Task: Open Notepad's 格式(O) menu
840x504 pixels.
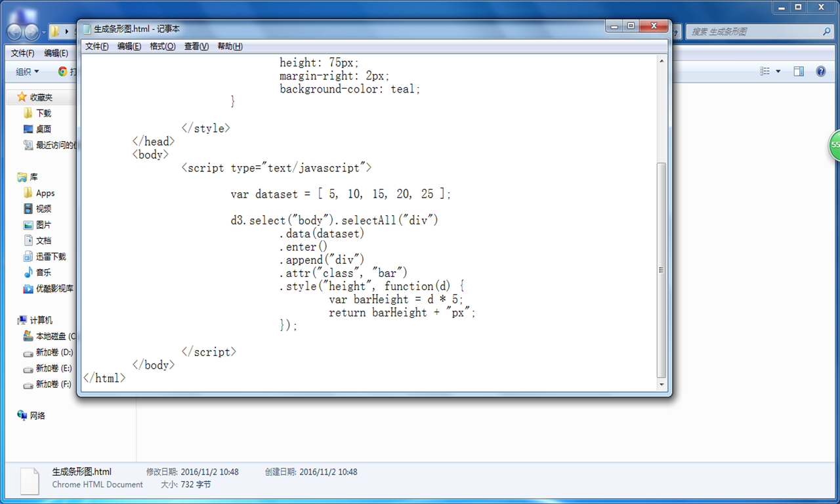Action: pos(163,46)
